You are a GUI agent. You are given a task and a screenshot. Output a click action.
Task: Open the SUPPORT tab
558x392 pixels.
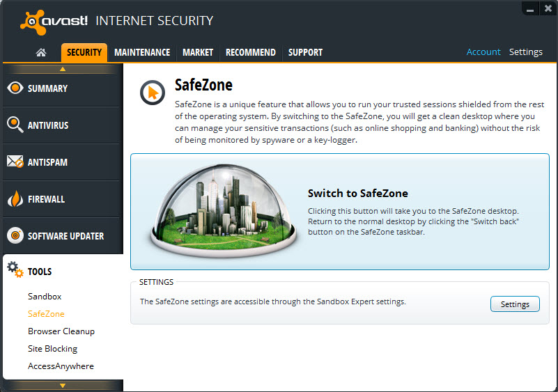pyautogui.click(x=305, y=52)
